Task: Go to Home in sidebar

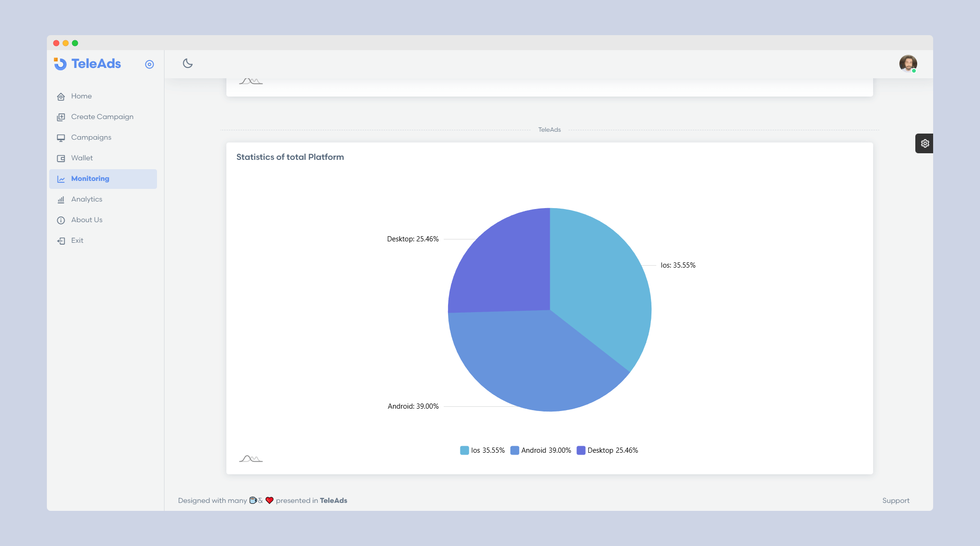Action: click(81, 96)
